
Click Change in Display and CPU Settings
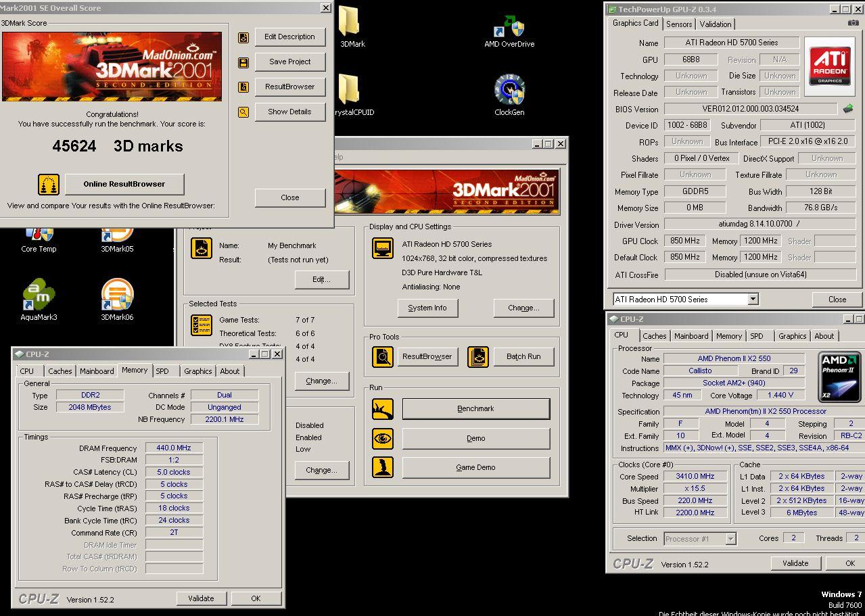pos(523,308)
